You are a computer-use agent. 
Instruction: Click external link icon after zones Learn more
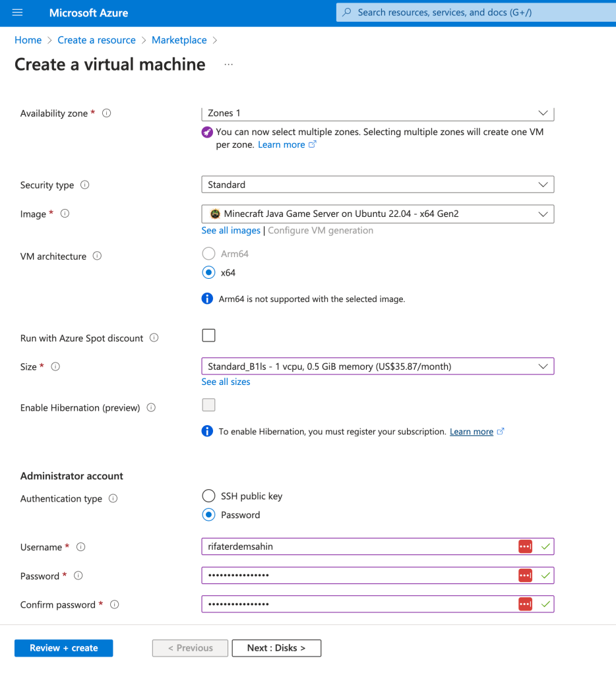pyautogui.click(x=313, y=144)
